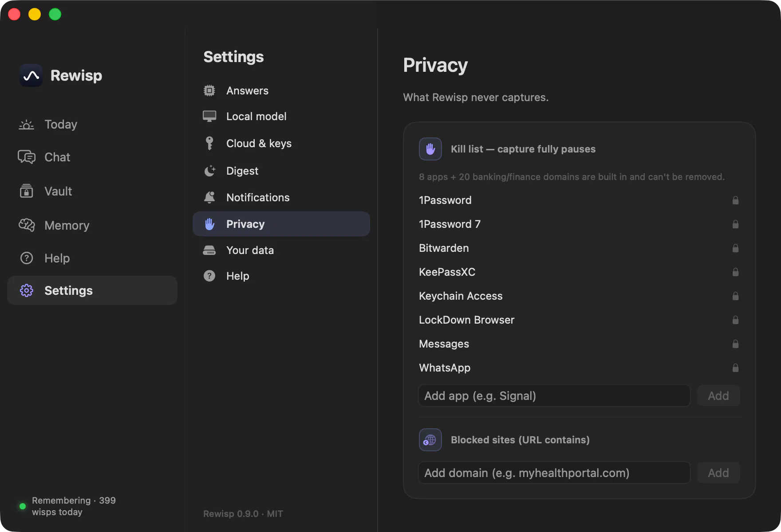Open the Digest settings page
The image size is (781, 532).
(281, 171)
